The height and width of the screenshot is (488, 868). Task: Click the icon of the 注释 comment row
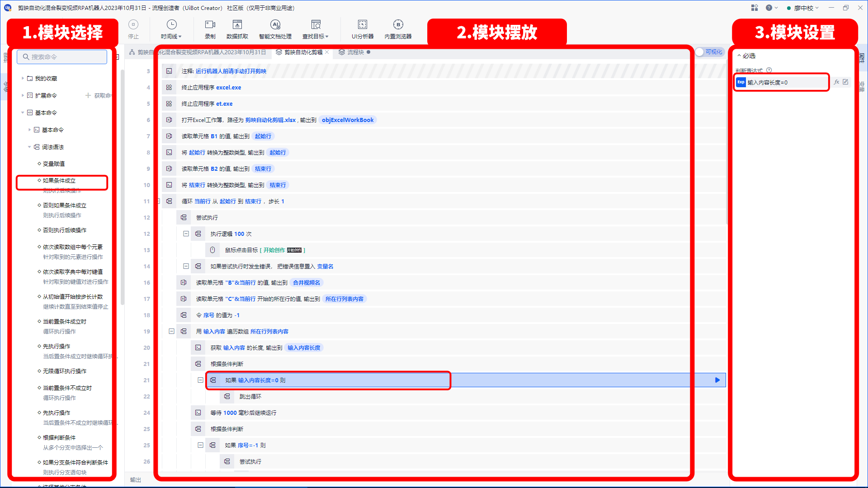pos(169,71)
